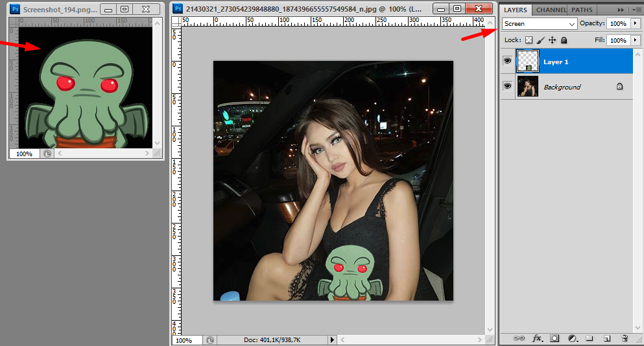The height and width of the screenshot is (346, 644).
Task: Select the Layers tab
Action: coord(516,10)
